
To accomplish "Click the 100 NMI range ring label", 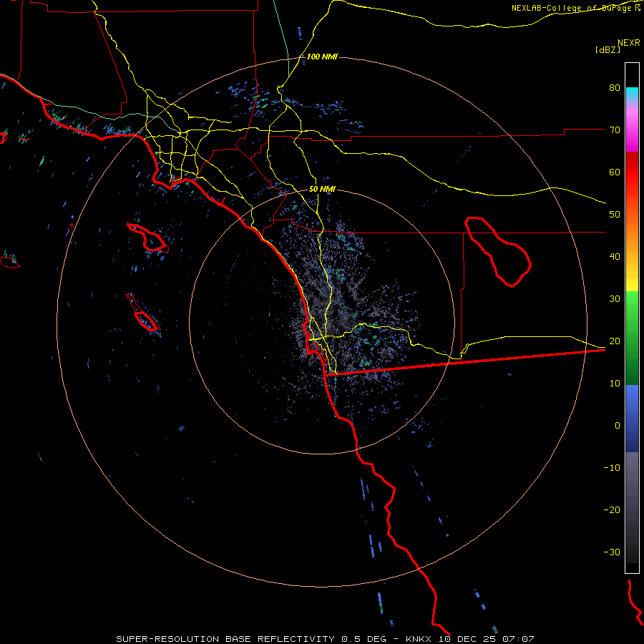I will 322,57.
